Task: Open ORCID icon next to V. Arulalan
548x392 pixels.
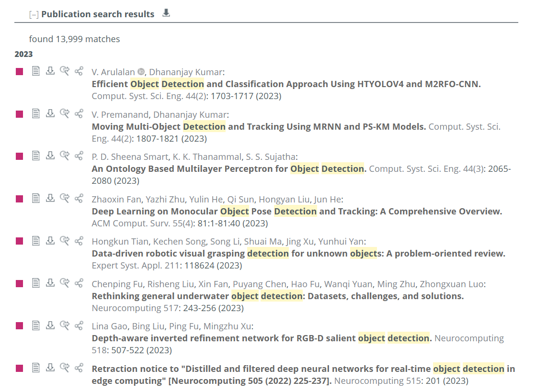Action: (x=141, y=72)
